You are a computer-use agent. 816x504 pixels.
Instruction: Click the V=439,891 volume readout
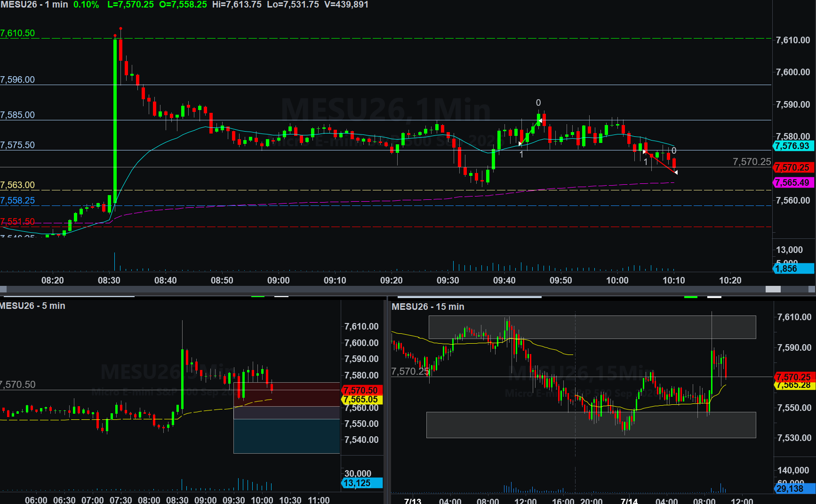coord(346,5)
